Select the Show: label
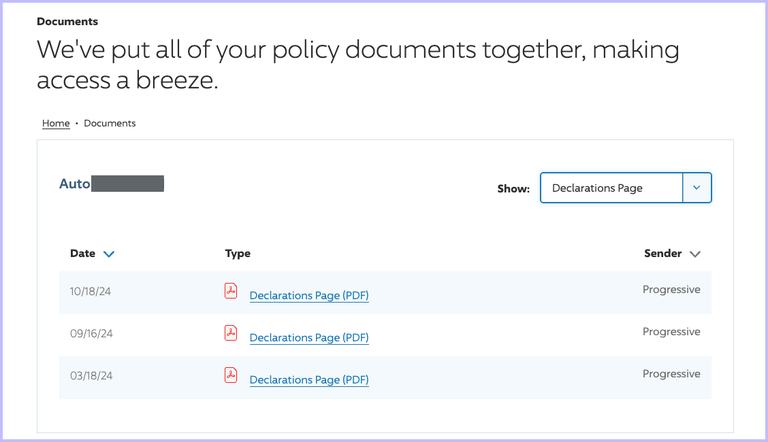768x442 pixels. (x=513, y=189)
